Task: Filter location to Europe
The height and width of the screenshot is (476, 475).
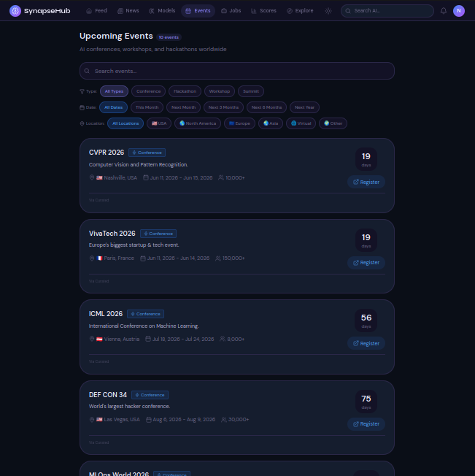Action: tap(239, 123)
